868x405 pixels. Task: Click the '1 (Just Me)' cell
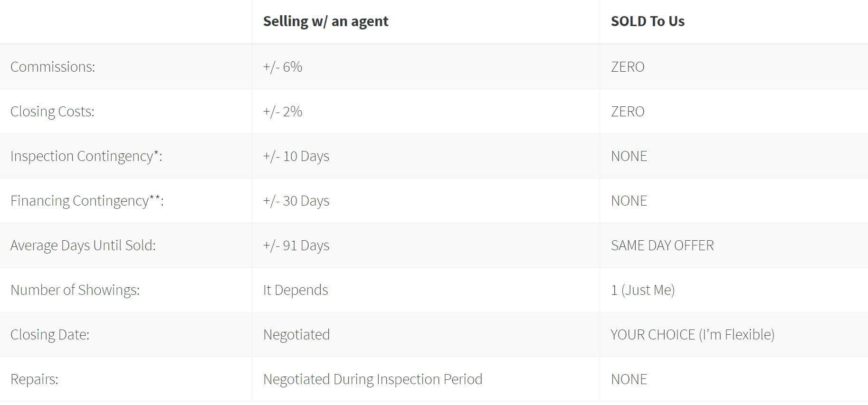tap(643, 290)
